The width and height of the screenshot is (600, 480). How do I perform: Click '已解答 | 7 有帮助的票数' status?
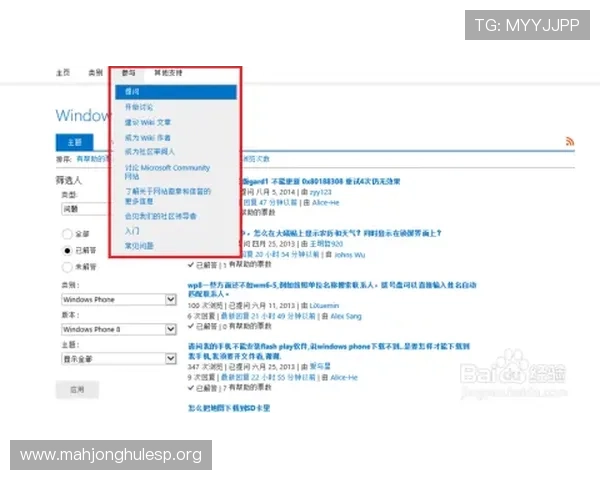coord(229,387)
